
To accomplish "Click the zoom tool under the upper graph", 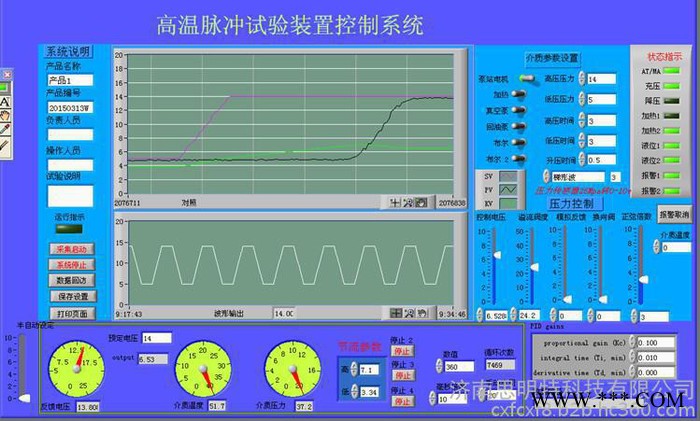I will (408, 202).
